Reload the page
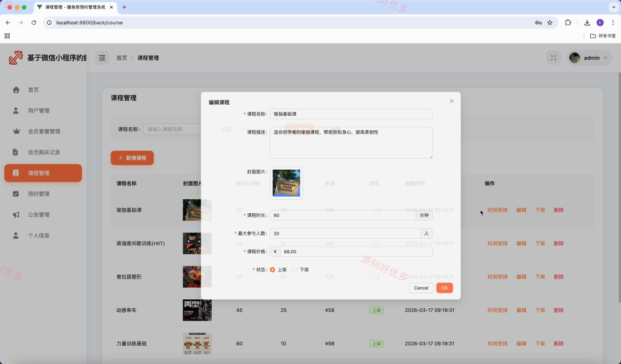Screen dimensions: 621x364 pos(34,22)
